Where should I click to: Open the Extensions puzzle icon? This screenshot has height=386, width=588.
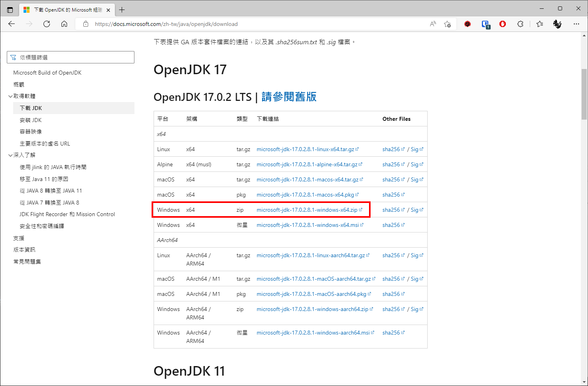coord(520,24)
